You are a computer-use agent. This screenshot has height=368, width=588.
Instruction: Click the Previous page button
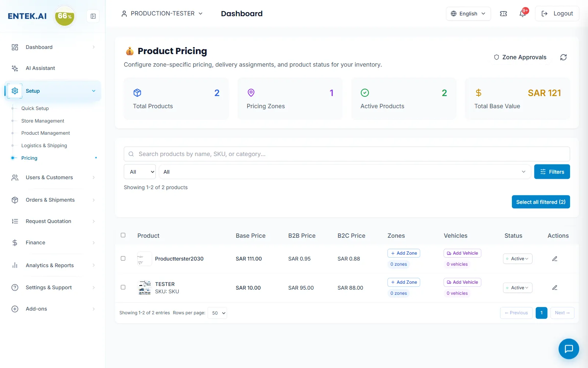(516, 313)
